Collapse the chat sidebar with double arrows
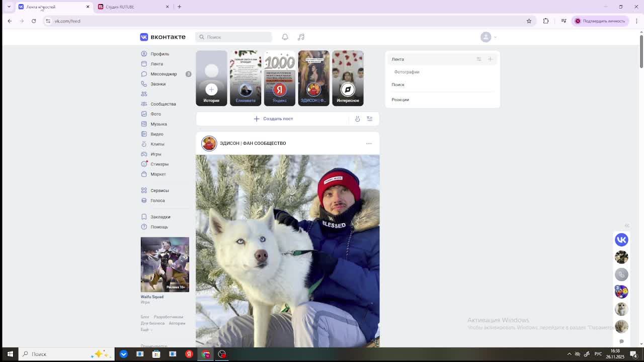This screenshot has width=644, height=362. (x=627, y=226)
